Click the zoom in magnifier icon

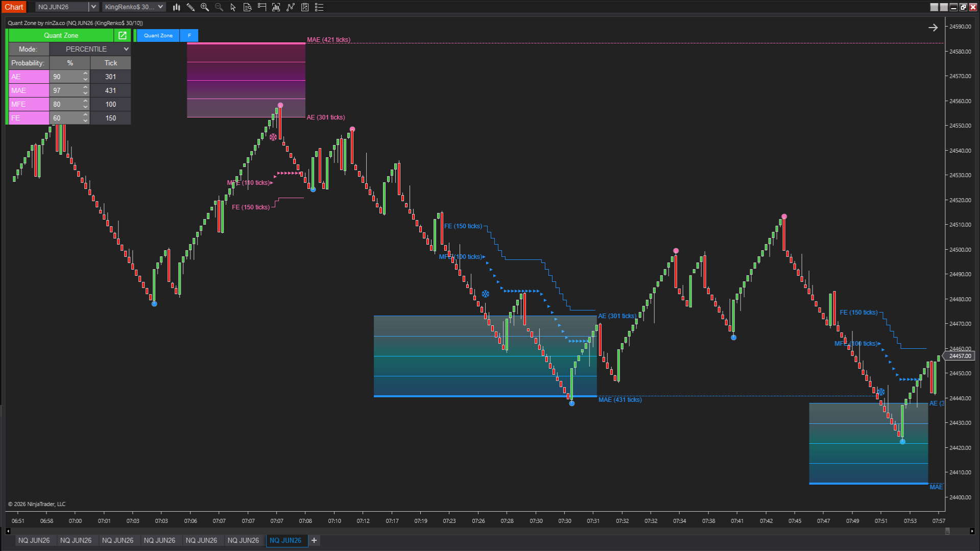tap(205, 7)
